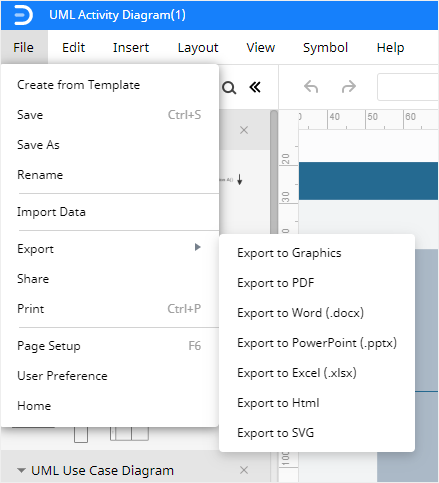Screen dimensions: 439x483
Task: Select Save from File menu
Action: [110, 115]
